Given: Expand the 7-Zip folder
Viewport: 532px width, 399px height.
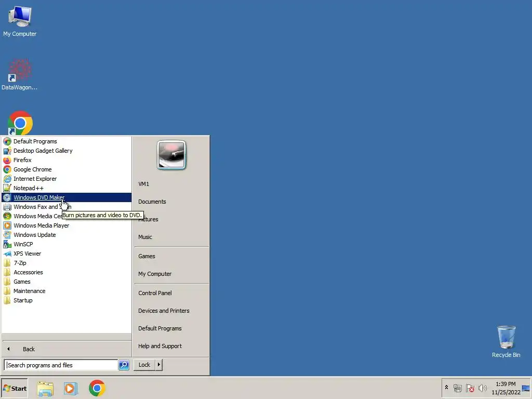Looking at the screenshot, I should click(66, 263).
